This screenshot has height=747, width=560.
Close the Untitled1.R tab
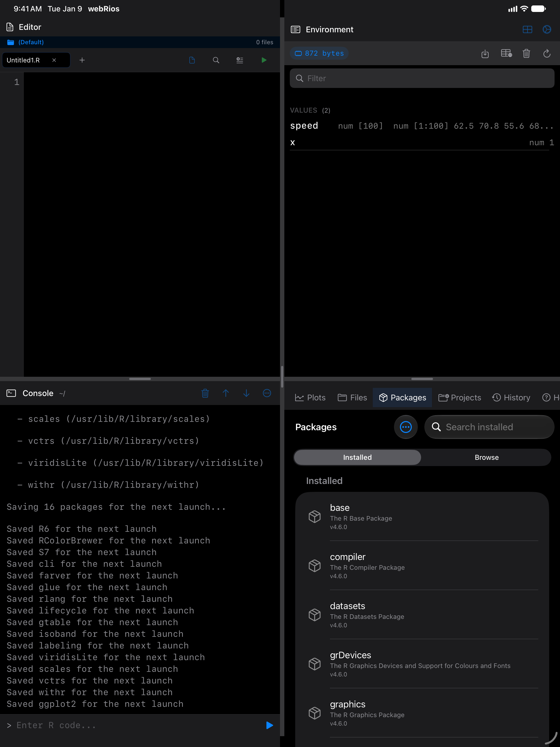click(x=54, y=60)
